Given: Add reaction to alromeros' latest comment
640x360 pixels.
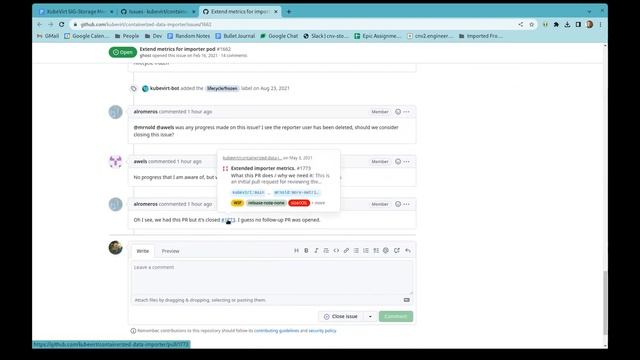Looking at the screenshot, I should click(x=398, y=204).
